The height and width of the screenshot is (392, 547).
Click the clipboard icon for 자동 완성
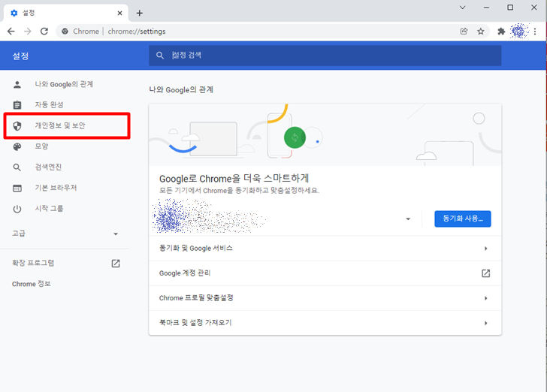17,105
